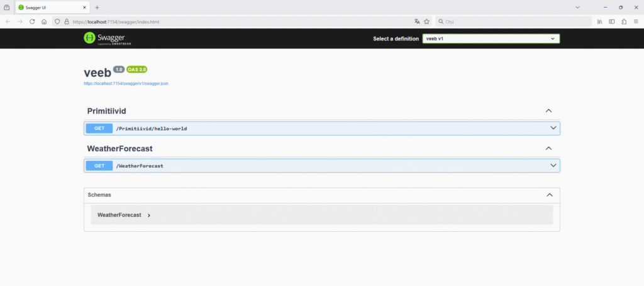Screen dimensions: 644x286
Task: Go to the browser home page icon
Action: [44, 21]
